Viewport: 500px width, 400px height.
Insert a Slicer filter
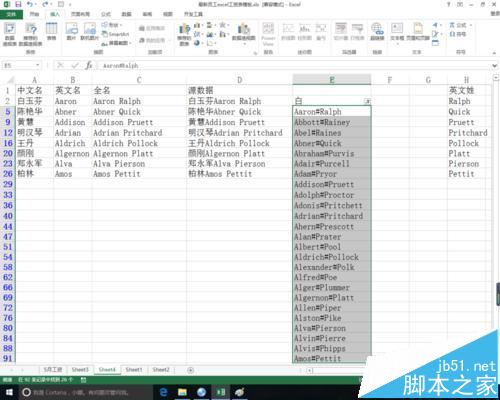pos(341,32)
